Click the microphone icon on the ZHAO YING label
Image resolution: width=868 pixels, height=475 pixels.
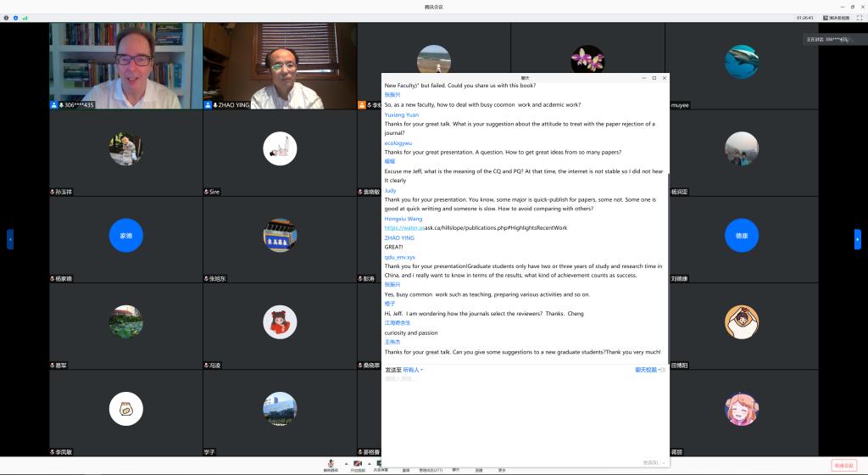click(x=215, y=104)
